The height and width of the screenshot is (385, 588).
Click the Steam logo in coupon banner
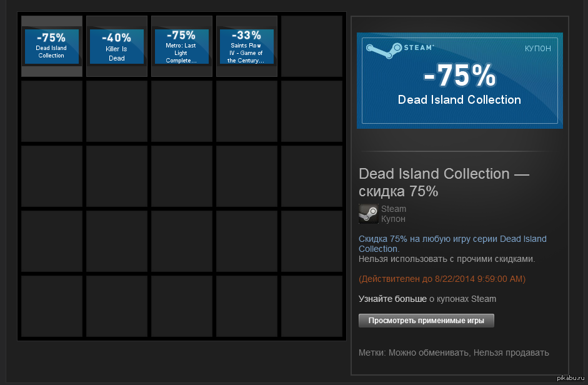click(x=399, y=49)
